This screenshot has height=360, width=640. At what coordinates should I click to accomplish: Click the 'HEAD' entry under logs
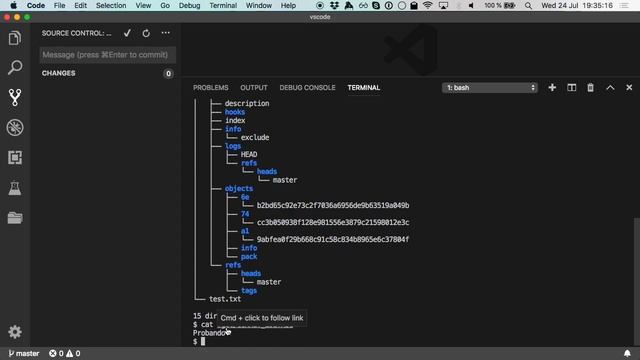click(x=249, y=154)
